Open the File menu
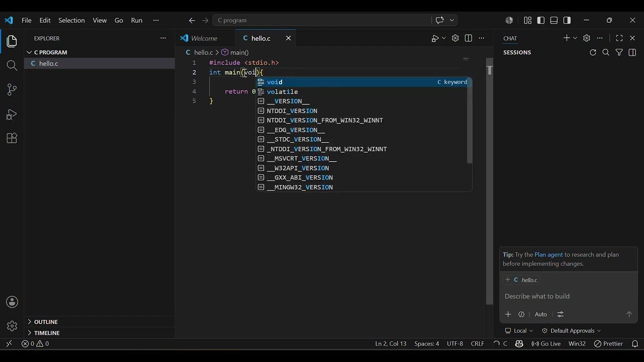This screenshot has height=362, width=644. tap(27, 20)
